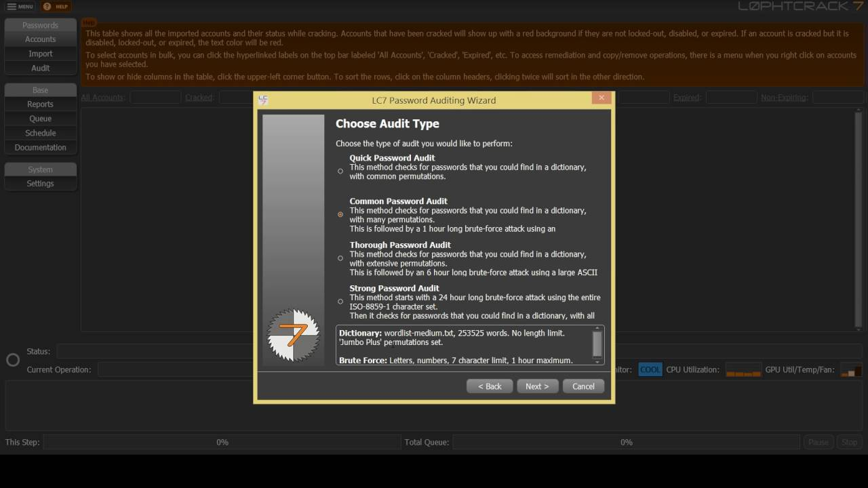Click the MENU hamburger icon
Viewport: 868px width, 488px height.
12,7
